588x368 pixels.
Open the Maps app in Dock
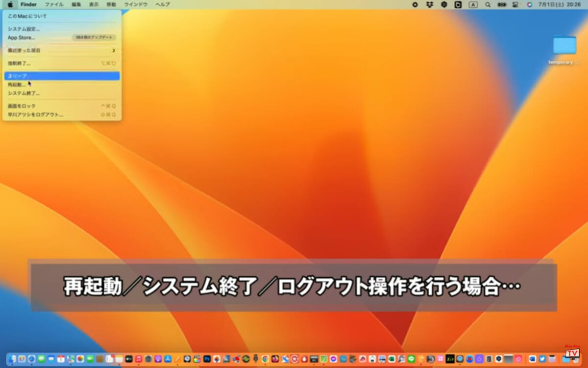pos(71,359)
